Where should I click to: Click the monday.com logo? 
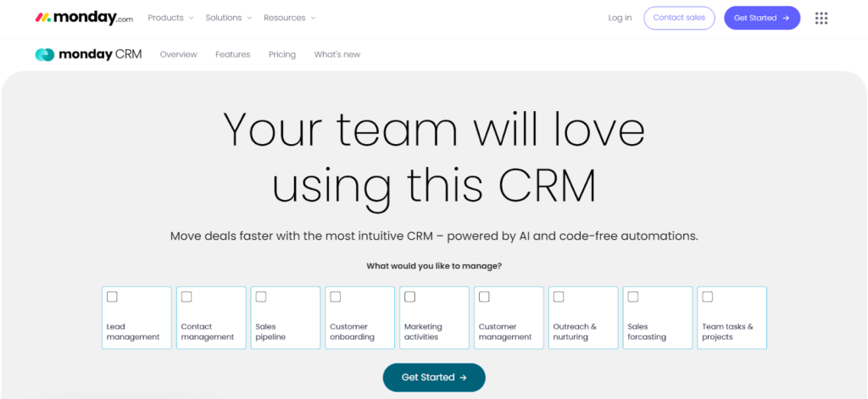click(x=84, y=18)
